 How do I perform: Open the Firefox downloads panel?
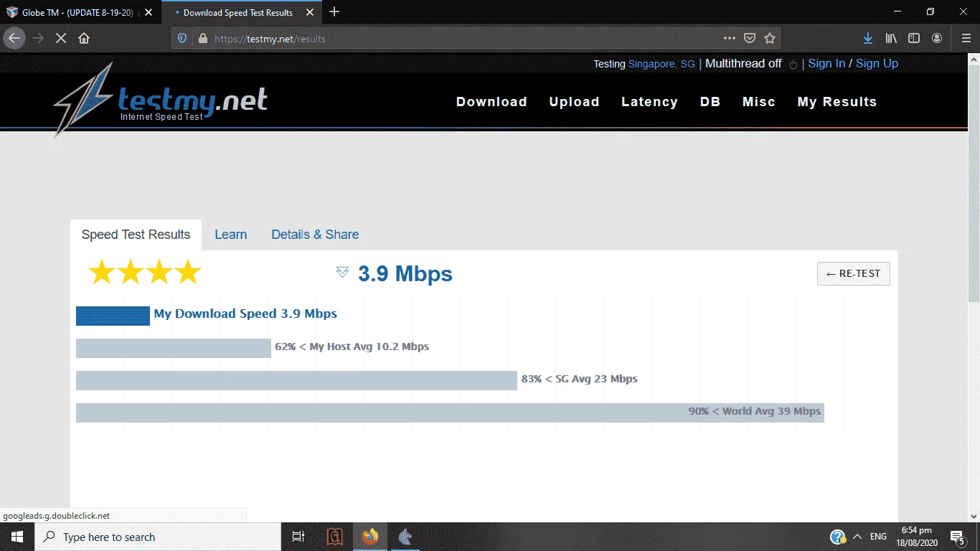(x=868, y=38)
